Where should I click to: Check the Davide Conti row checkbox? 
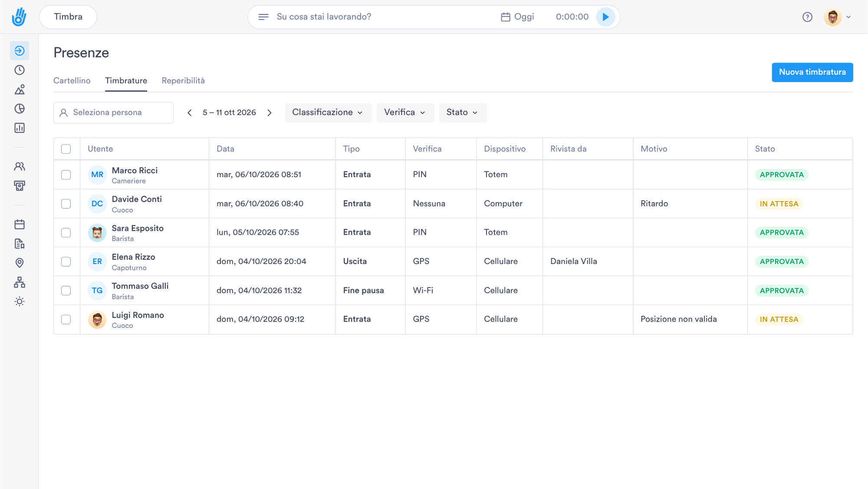click(x=66, y=204)
